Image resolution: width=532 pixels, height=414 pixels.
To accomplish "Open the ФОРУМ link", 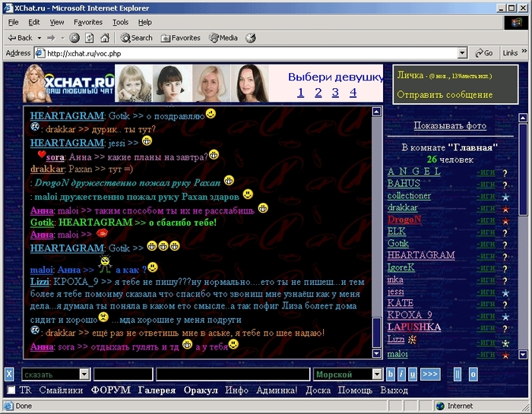I will pos(111,390).
